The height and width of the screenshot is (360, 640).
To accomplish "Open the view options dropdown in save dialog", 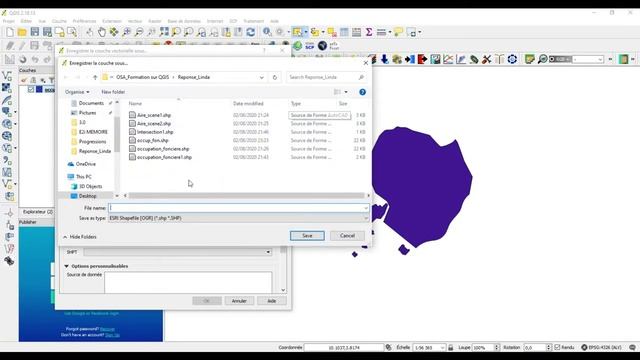I will pyautogui.click(x=346, y=92).
